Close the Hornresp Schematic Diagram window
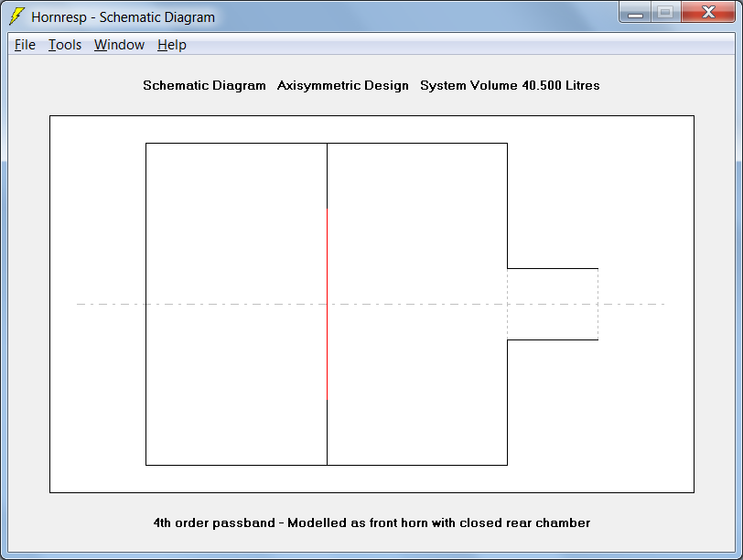Image resolution: width=743 pixels, height=560 pixels. [708, 12]
